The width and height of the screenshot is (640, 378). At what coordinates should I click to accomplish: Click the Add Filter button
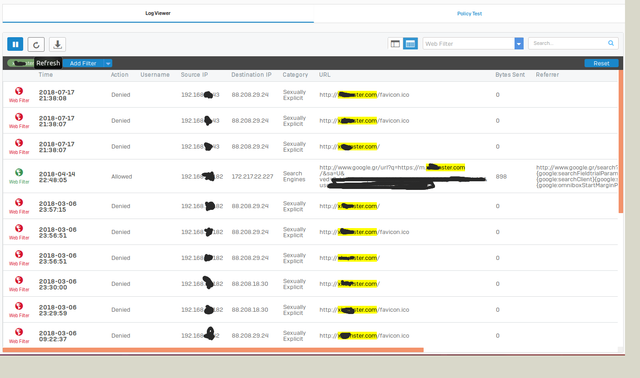click(x=83, y=63)
